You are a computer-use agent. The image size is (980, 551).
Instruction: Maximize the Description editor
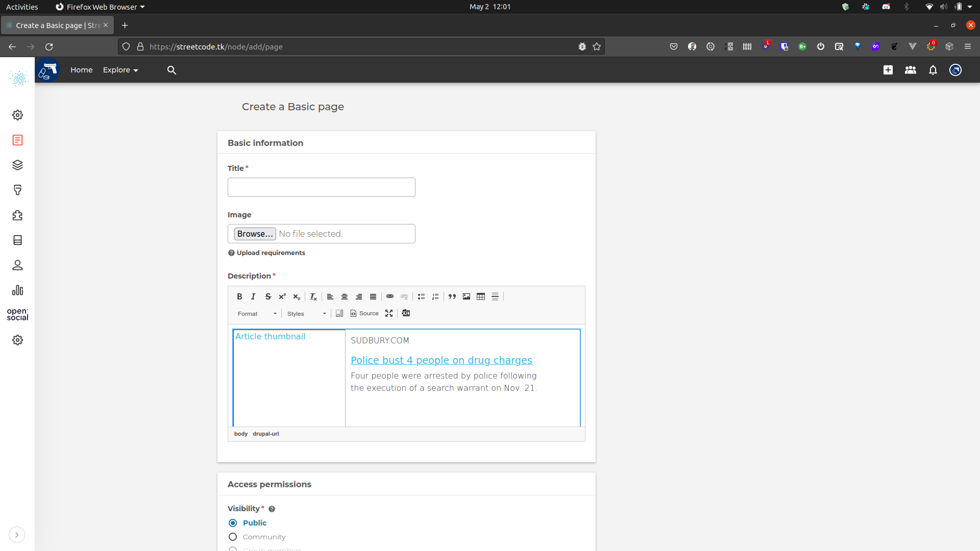pos(389,313)
